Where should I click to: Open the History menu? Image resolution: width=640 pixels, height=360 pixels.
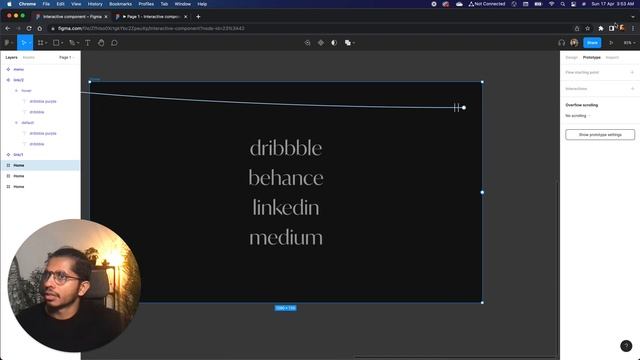click(95, 4)
